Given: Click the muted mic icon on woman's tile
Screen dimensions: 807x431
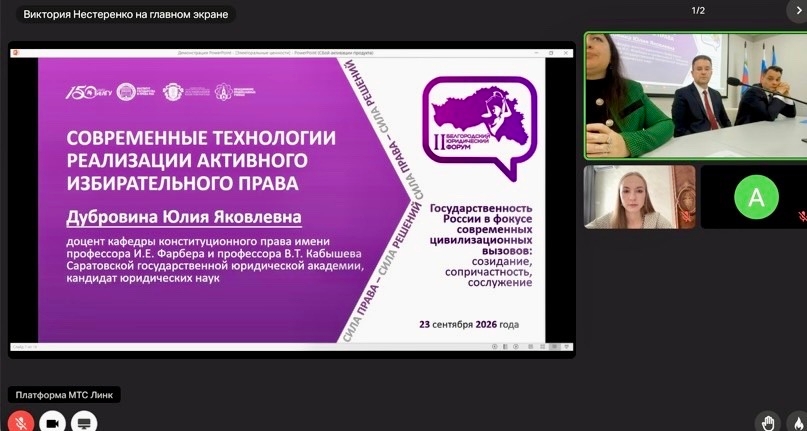Looking at the screenshot, I should pos(686,216).
